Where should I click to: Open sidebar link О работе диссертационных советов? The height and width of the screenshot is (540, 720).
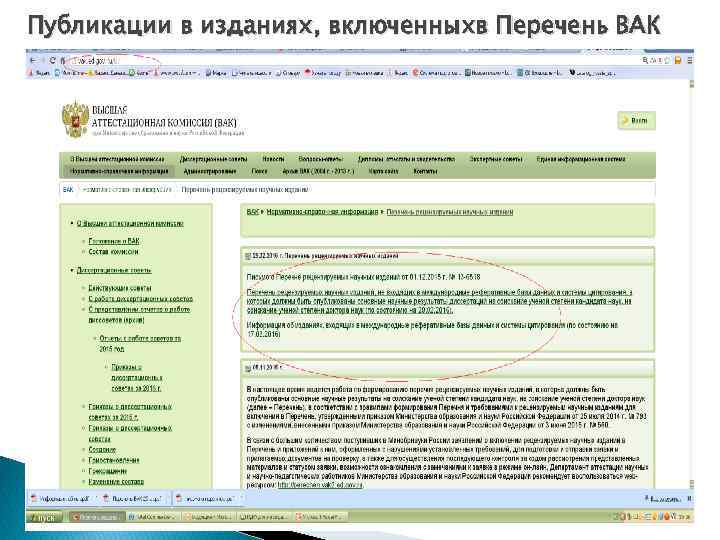pos(141,299)
